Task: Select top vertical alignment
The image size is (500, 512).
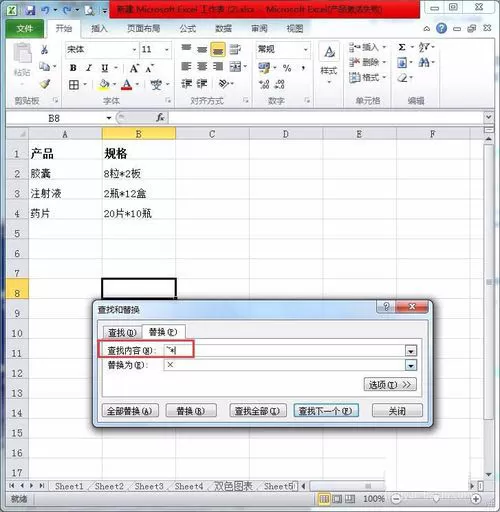Action: [186, 49]
